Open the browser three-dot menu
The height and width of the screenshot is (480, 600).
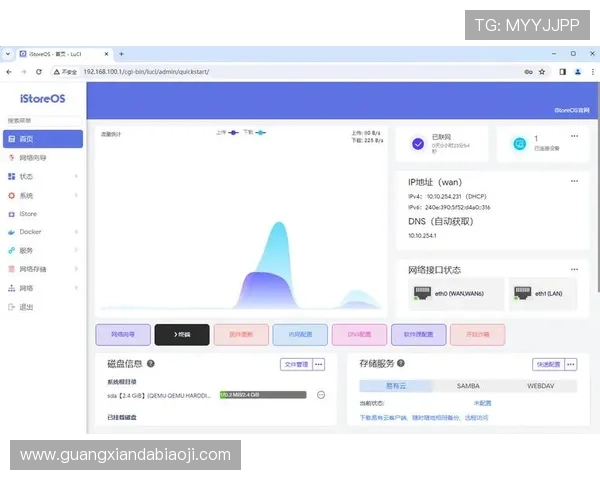tap(593, 72)
